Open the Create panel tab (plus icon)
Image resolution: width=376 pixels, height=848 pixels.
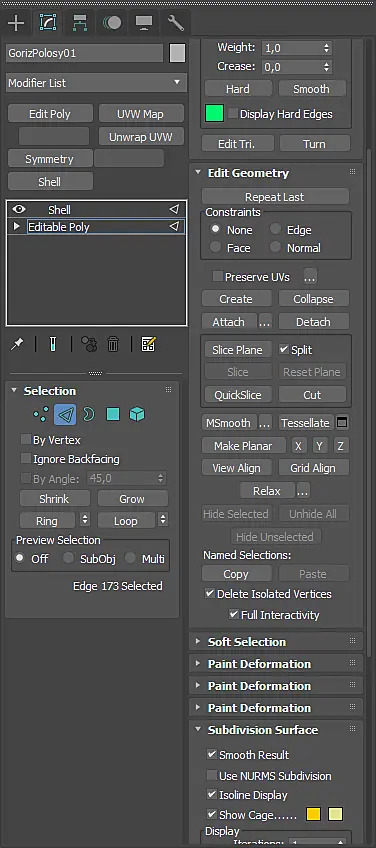(16, 23)
